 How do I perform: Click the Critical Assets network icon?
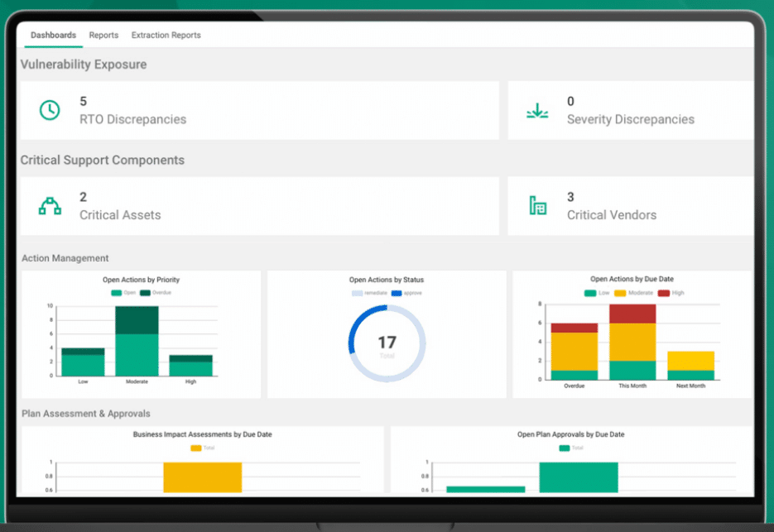tap(50, 205)
